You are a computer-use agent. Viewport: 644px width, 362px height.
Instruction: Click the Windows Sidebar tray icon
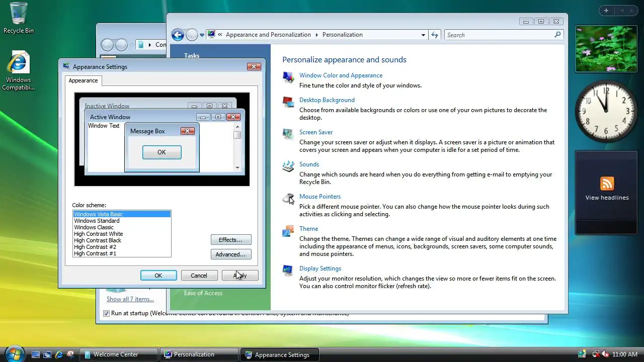pyautogui.click(x=582, y=354)
